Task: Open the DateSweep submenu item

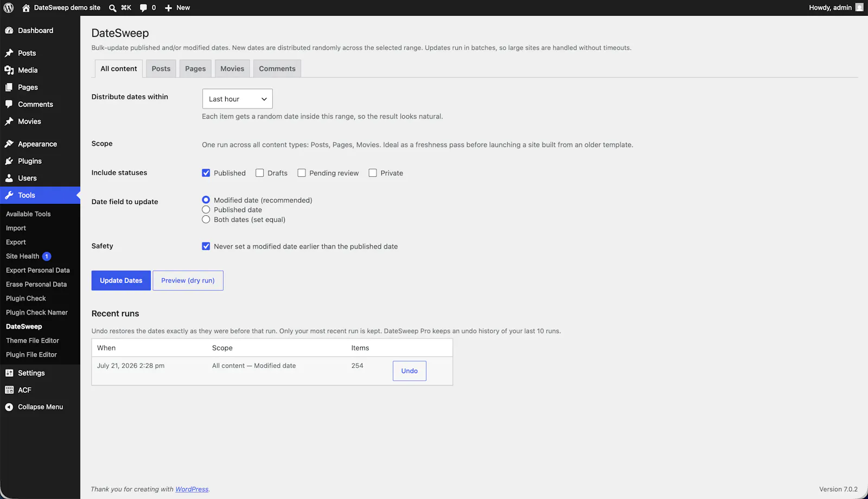Action: click(24, 327)
